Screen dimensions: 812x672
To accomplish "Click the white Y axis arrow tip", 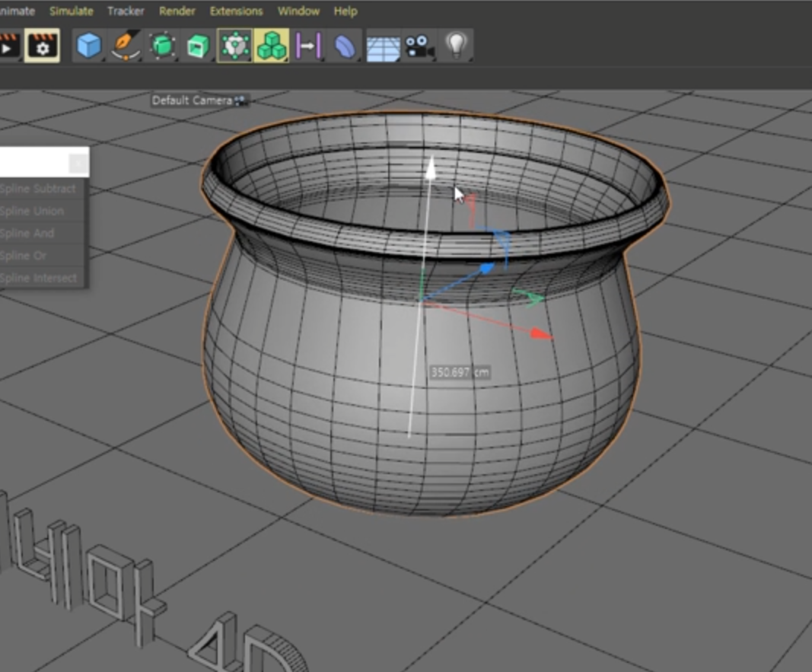I will point(431,169).
